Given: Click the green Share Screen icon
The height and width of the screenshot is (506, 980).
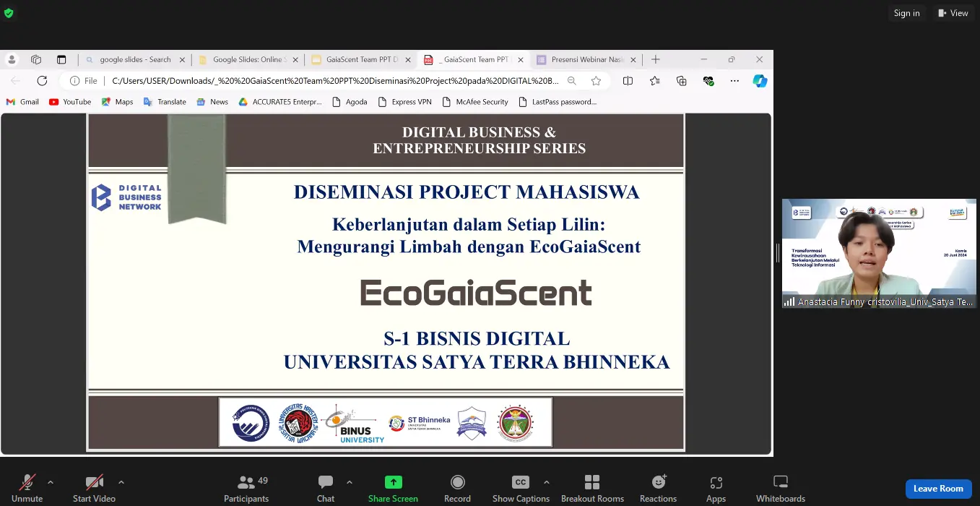Looking at the screenshot, I should [393, 482].
